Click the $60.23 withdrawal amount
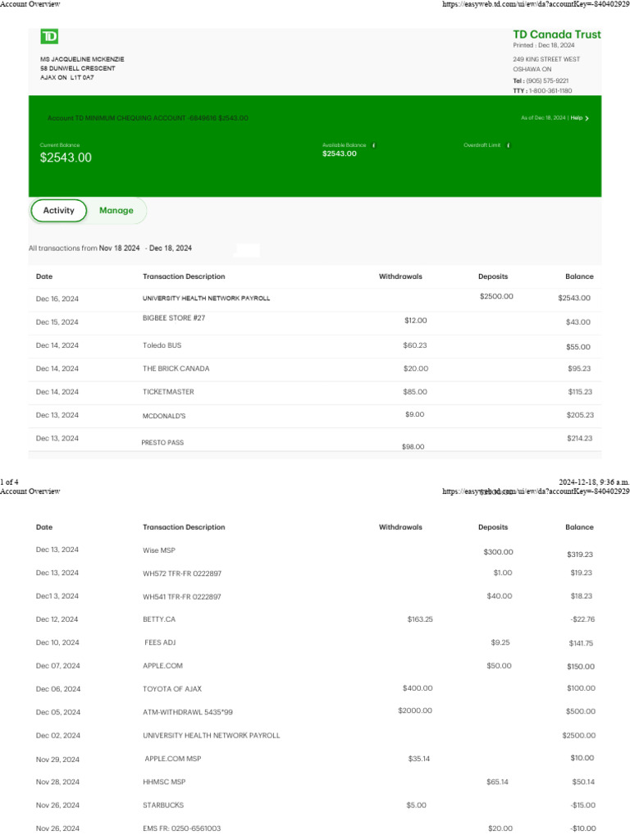630x840 pixels. 414,345
